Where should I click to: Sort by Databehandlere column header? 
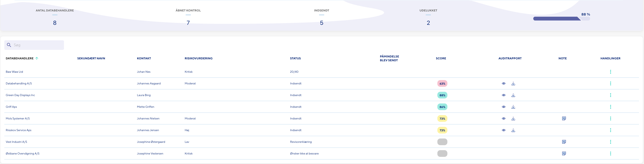tap(19, 58)
